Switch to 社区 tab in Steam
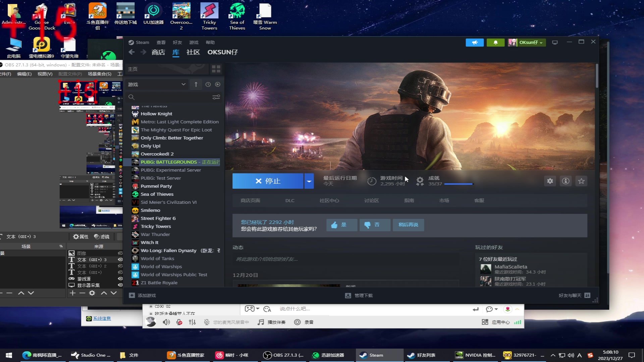 (x=193, y=52)
